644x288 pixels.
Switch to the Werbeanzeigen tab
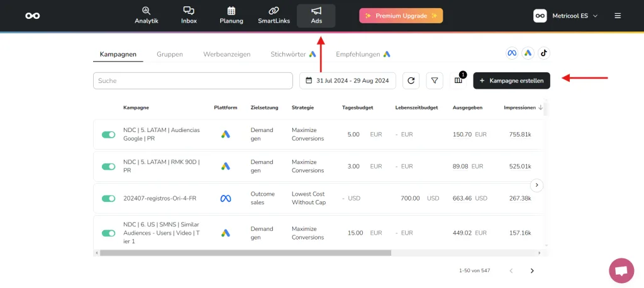tap(226, 54)
